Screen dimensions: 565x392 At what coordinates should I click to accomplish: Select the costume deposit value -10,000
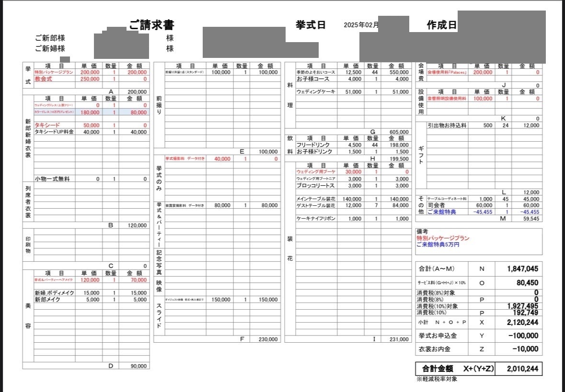tap(525, 349)
